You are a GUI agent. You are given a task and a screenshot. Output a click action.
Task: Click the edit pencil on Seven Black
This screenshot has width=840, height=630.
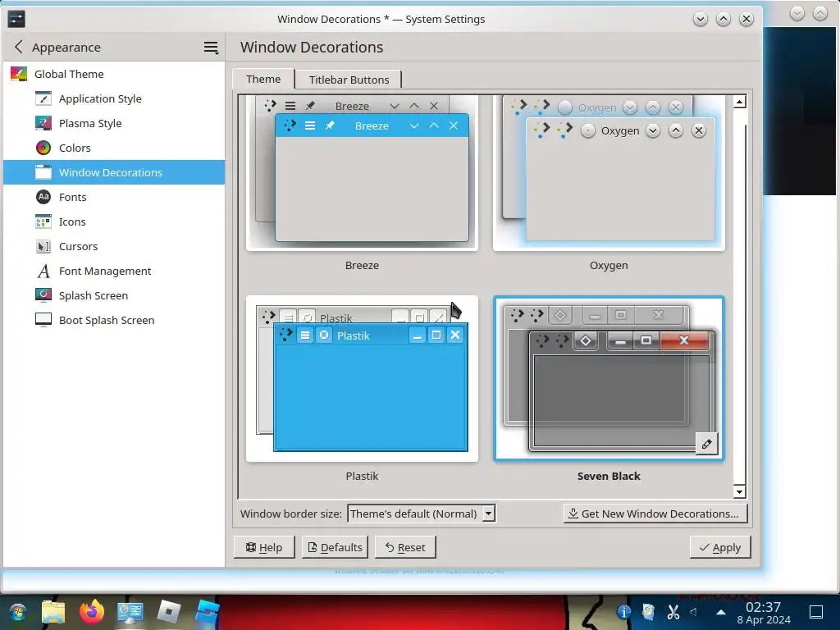coord(706,444)
